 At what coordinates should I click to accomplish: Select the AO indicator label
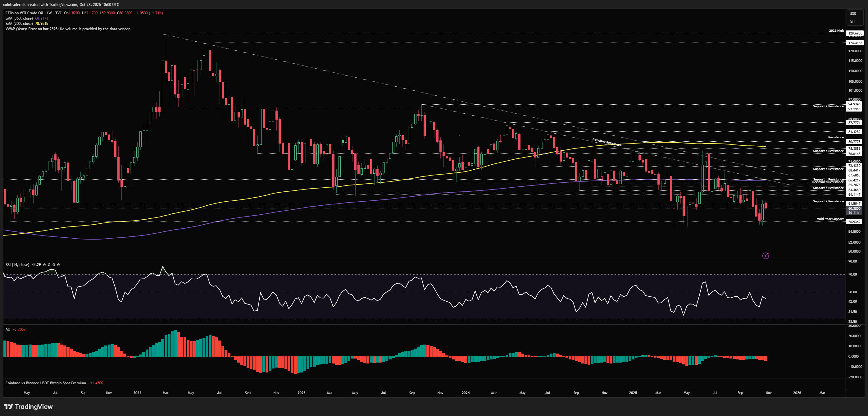[8, 329]
